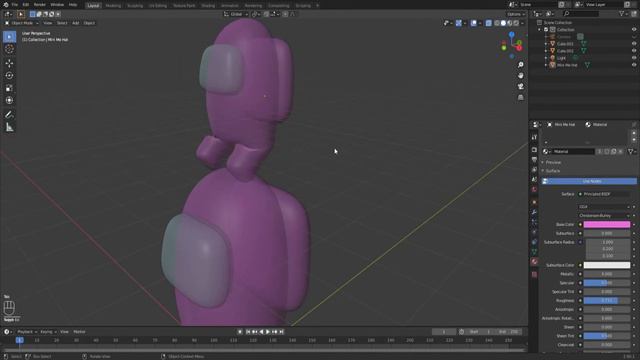Open the Render menu
Viewport: 640px width, 360px height.
pos(40,5)
